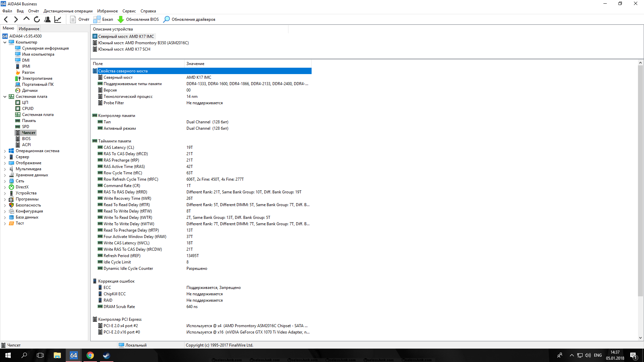Image resolution: width=644 pixels, height=362 pixels.
Task: Collapse the Системная плата tree node
Action: tap(5, 97)
